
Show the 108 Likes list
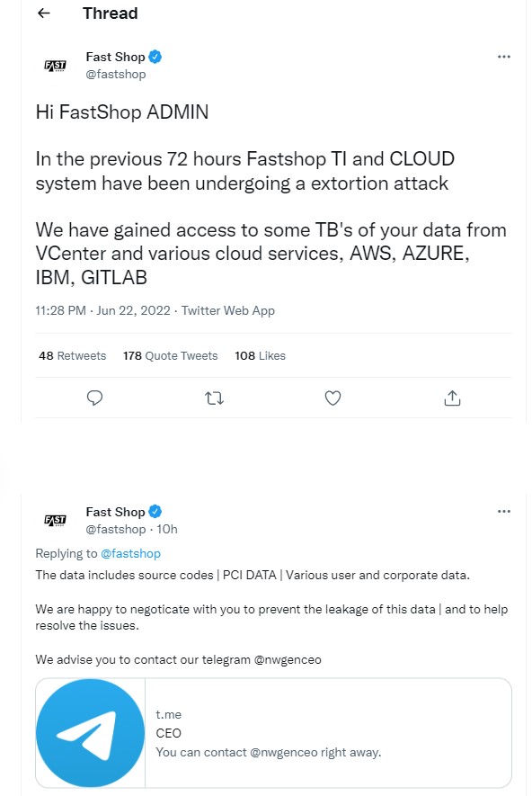[x=261, y=356]
